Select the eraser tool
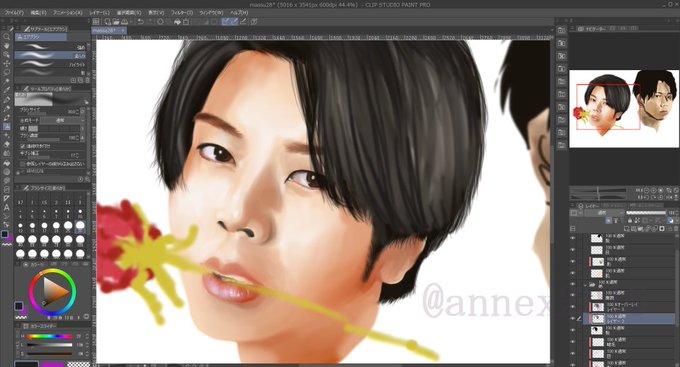The width and height of the screenshot is (680, 367). tap(7, 144)
